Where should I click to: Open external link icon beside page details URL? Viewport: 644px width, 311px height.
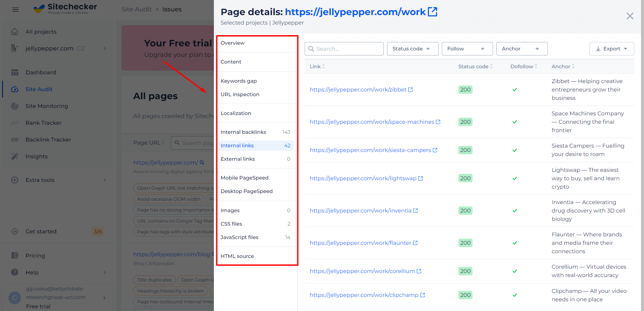coord(432,12)
